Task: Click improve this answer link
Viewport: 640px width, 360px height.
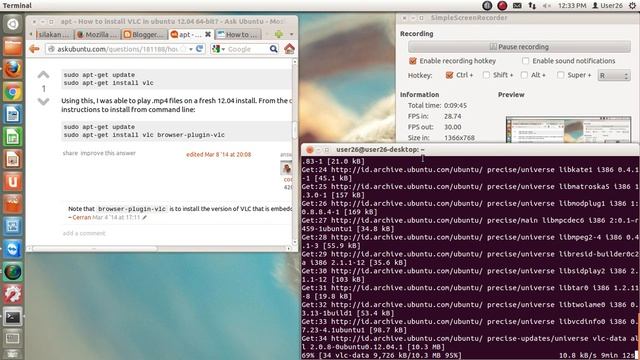Action: click(x=108, y=153)
